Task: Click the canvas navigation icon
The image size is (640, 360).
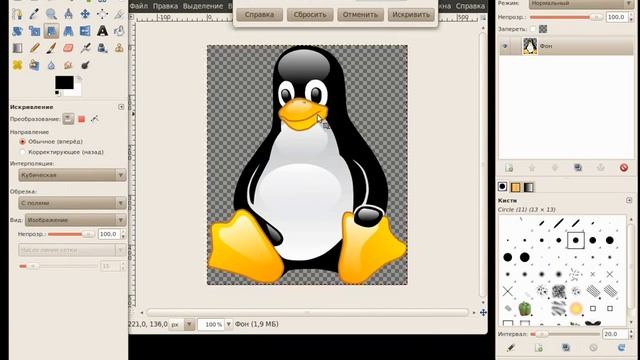Action: (483, 313)
